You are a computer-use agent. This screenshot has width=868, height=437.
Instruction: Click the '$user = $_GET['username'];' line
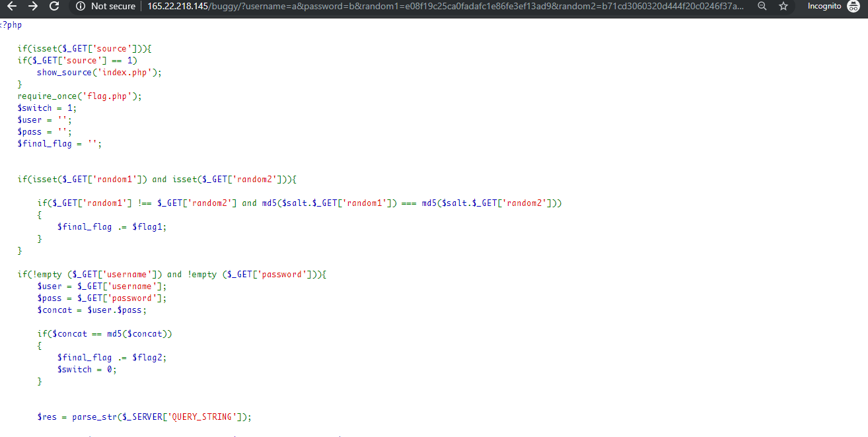coord(102,286)
